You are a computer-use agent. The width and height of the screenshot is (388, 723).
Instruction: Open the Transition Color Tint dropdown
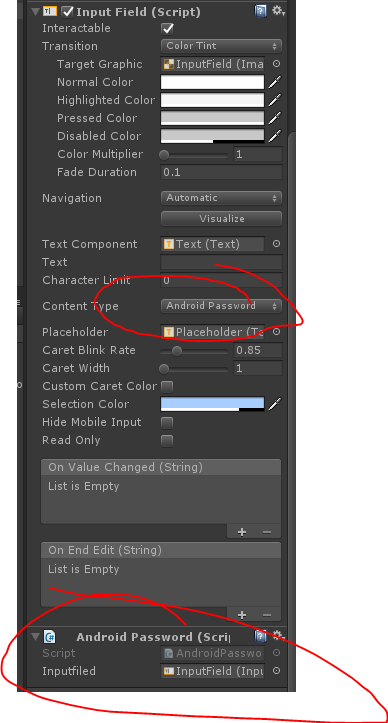tap(221, 46)
